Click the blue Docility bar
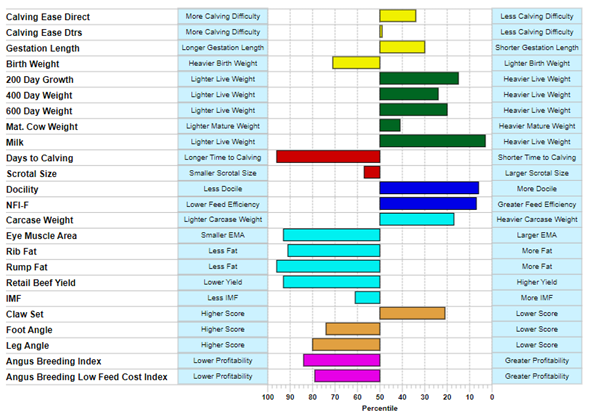The height and width of the screenshot is (419, 602). [x=429, y=188]
